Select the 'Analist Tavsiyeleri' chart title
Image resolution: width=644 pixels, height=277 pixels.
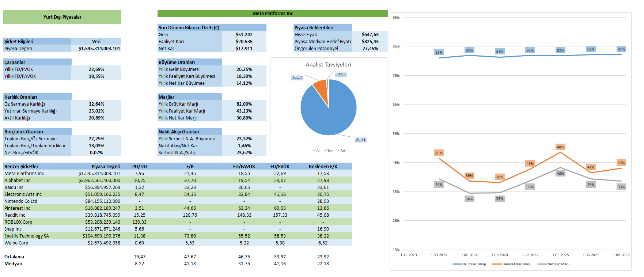[328, 65]
